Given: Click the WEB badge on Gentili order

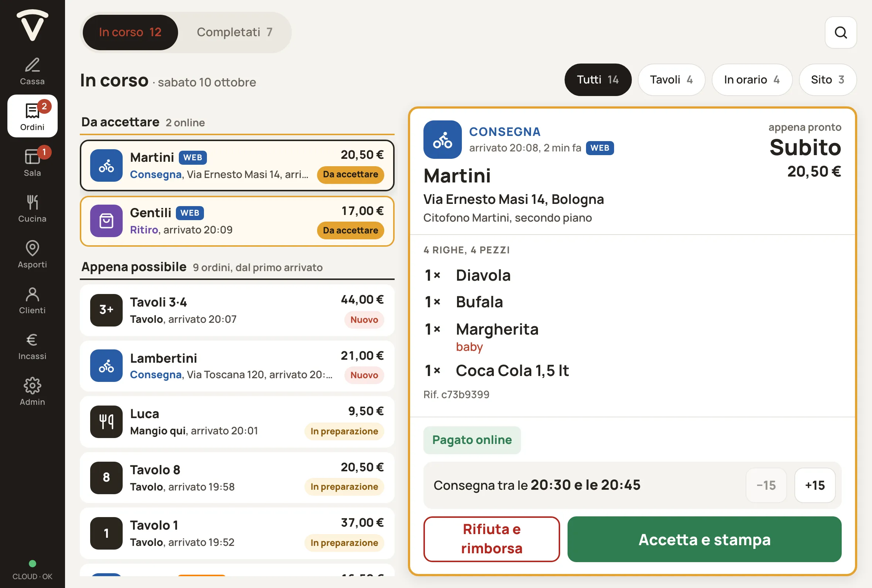Looking at the screenshot, I should coord(190,213).
